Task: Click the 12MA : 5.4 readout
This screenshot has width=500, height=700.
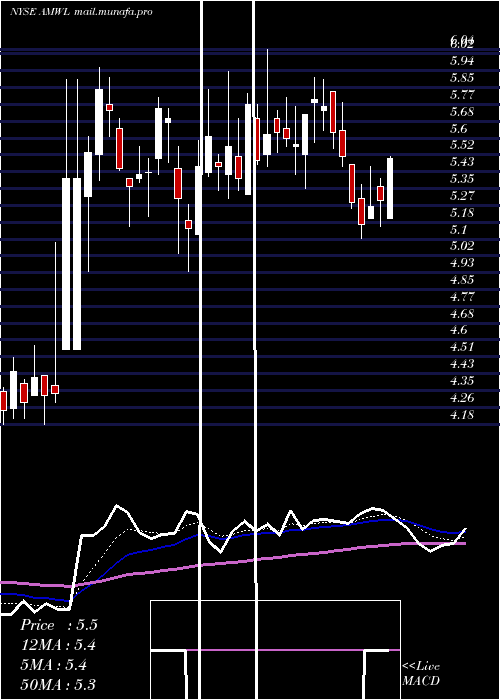Action: click(58, 645)
